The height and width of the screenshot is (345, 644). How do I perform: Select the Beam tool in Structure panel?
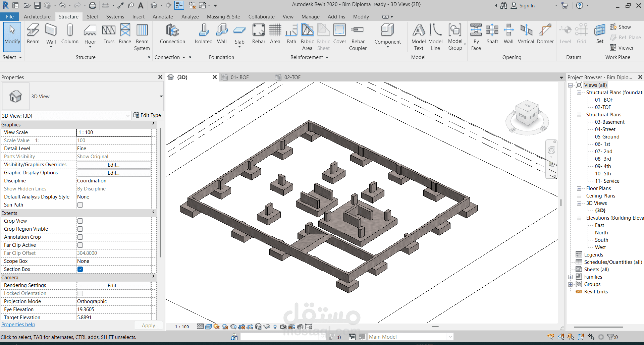(33, 34)
